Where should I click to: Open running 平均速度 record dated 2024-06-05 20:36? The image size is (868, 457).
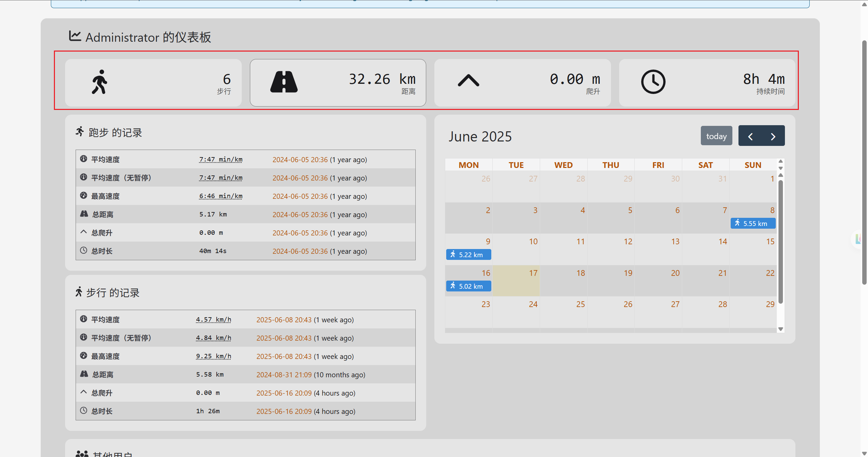pyautogui.click(x=300, y=159)
